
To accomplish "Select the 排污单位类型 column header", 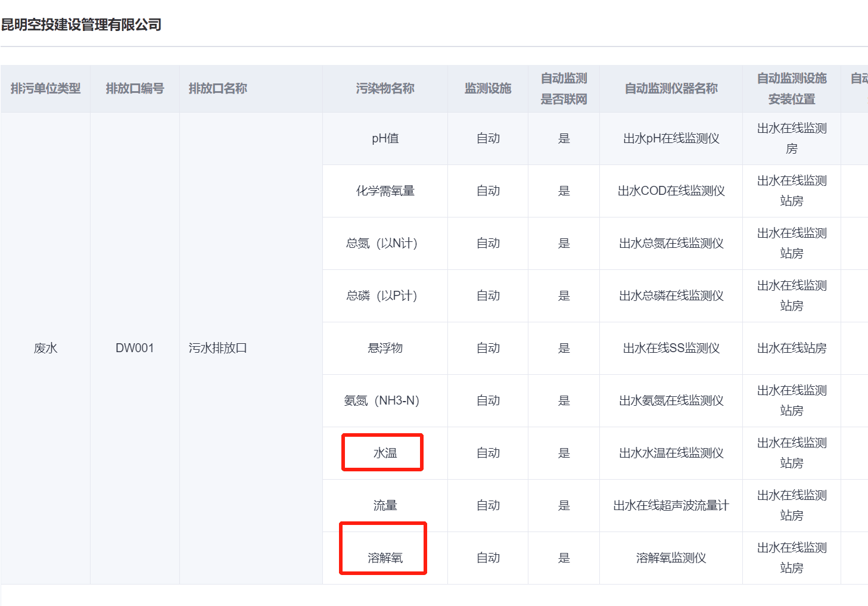I will click(46, 88).
